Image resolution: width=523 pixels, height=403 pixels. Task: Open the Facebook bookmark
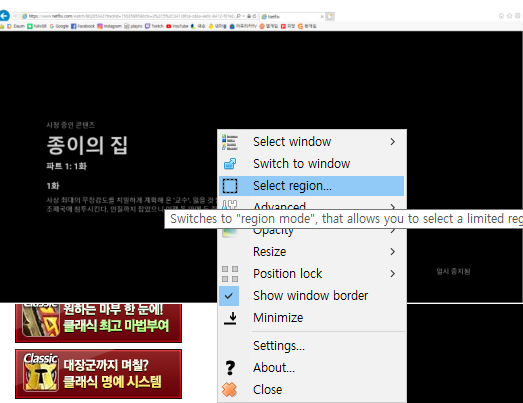tap(83, 26)
